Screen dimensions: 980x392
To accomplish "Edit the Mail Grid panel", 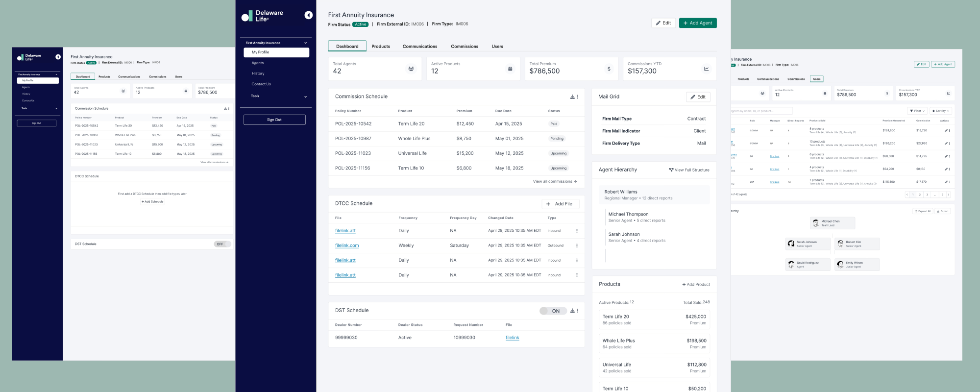I will [698, 97].
